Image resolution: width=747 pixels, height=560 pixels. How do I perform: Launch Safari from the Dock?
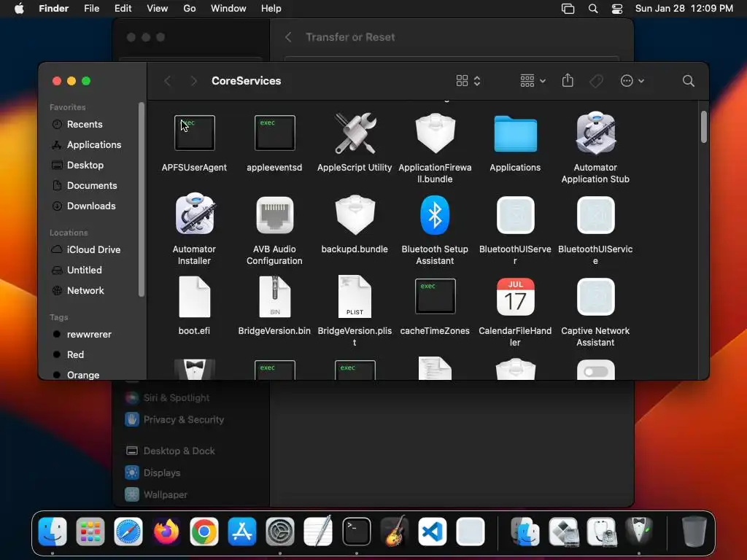tap(128, 532)
